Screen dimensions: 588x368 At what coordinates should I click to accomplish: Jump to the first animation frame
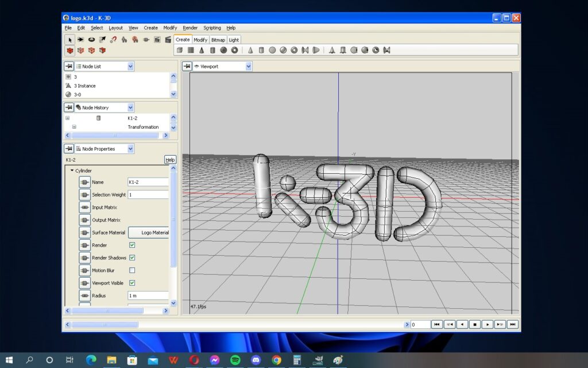tap(437, 324)
